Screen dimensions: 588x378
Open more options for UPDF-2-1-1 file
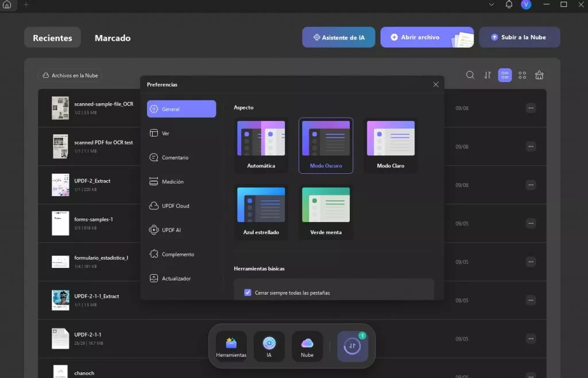coord(531,338)
